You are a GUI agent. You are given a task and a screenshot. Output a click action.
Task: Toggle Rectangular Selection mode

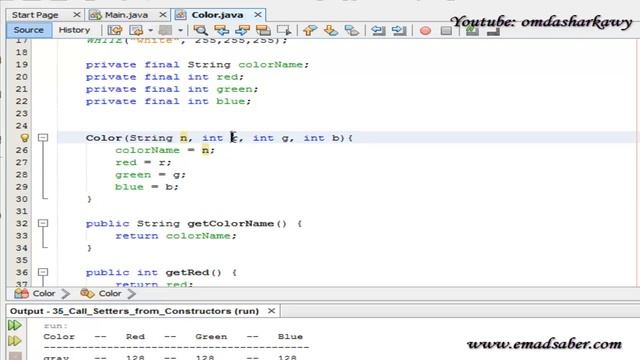point(284,30)
